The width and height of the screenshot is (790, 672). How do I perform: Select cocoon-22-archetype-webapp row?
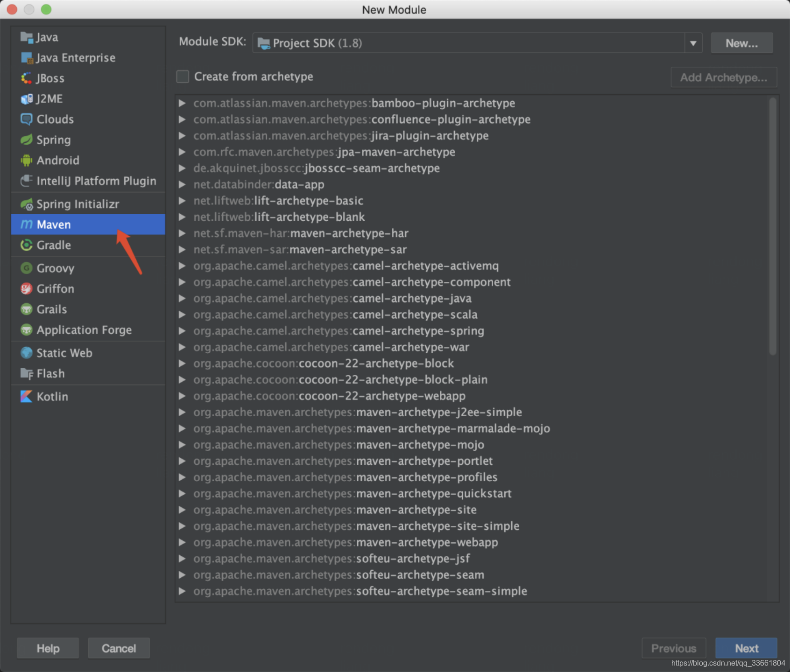pyautogui.click(x=473, y=396)
